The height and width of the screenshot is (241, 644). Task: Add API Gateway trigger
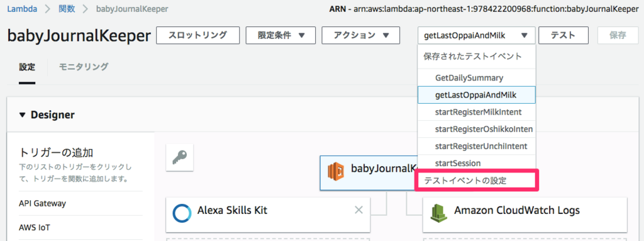[42, 203]
